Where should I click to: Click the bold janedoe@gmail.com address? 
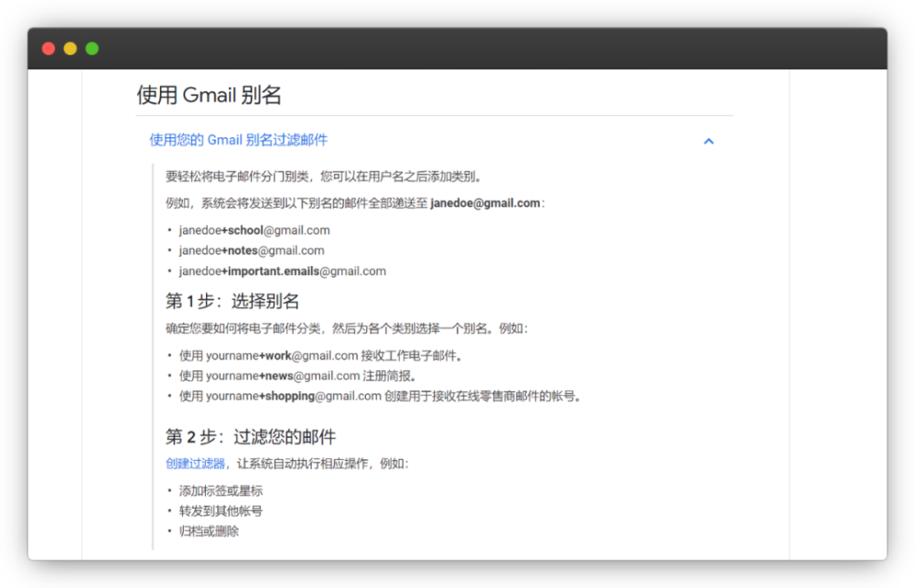coord(485,203)
